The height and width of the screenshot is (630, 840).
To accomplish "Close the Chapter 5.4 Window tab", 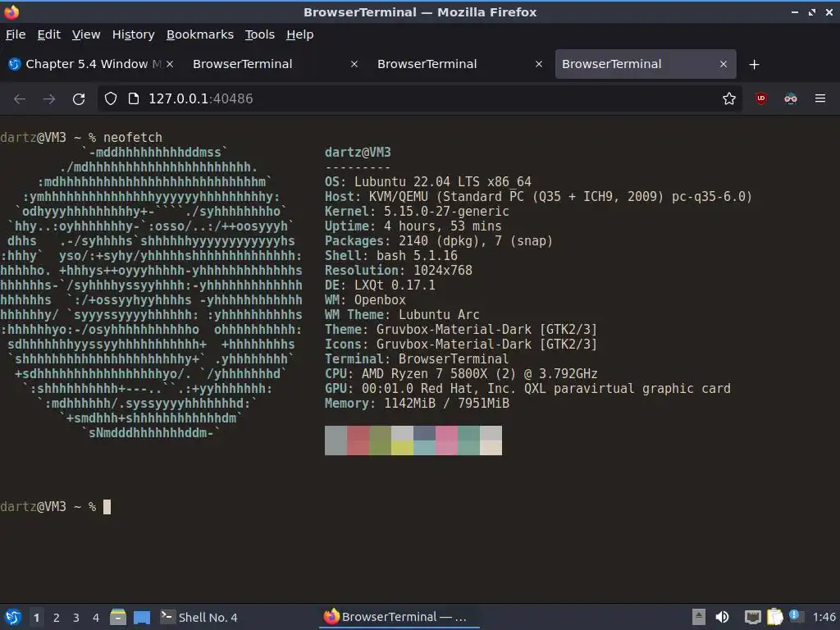I will click(x=170, y=64).
